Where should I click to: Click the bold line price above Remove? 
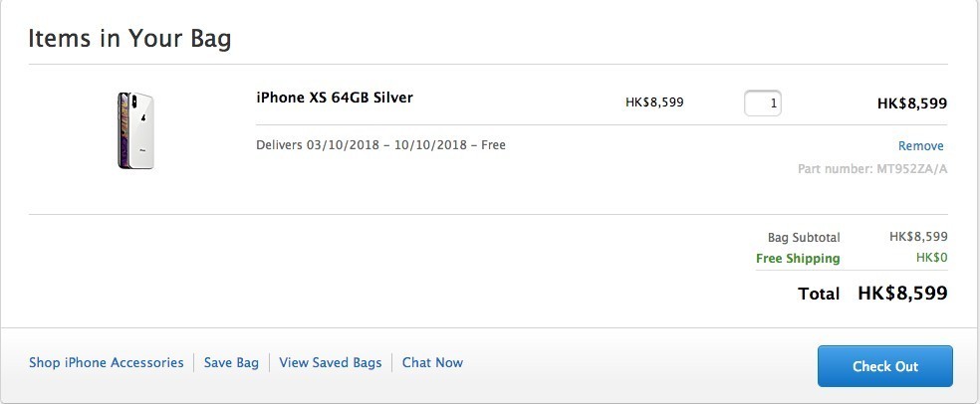pos(911,102)
